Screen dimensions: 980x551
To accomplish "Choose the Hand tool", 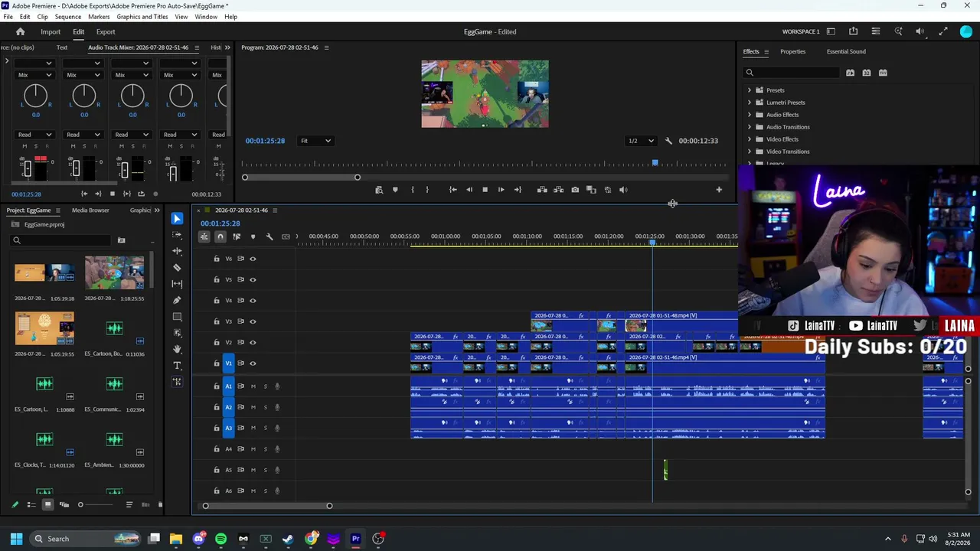I will [177, 349].
